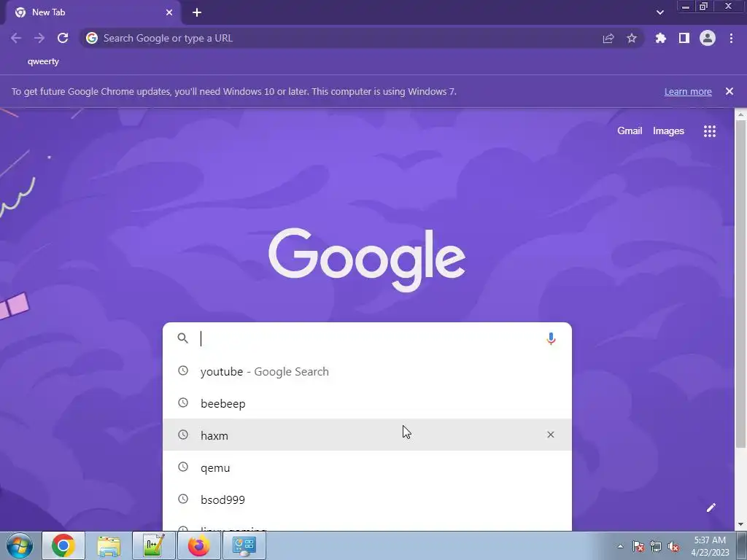Open the tab search dropdown arrow

(x=659, y=12)
